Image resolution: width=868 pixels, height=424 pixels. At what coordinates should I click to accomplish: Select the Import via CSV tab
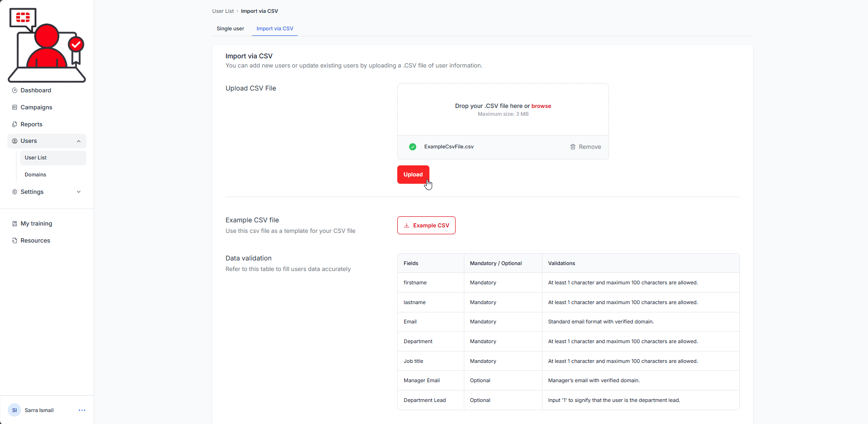tap(275, 28)
